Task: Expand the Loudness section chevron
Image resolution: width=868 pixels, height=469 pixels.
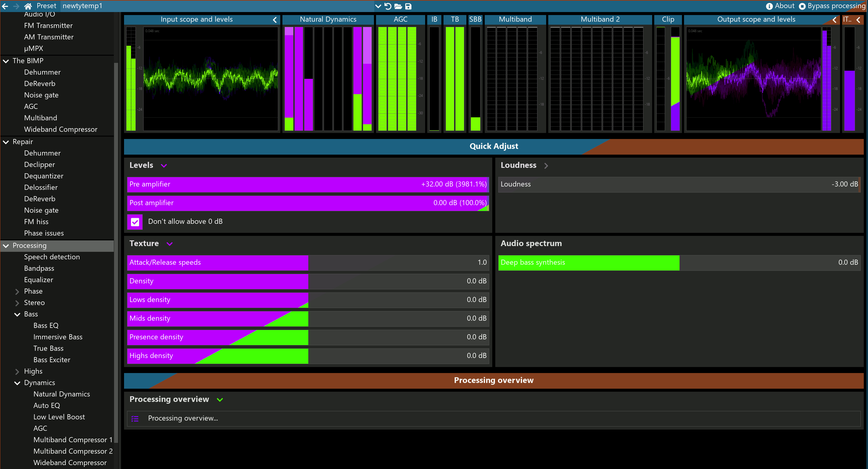Action: [546, 166]
